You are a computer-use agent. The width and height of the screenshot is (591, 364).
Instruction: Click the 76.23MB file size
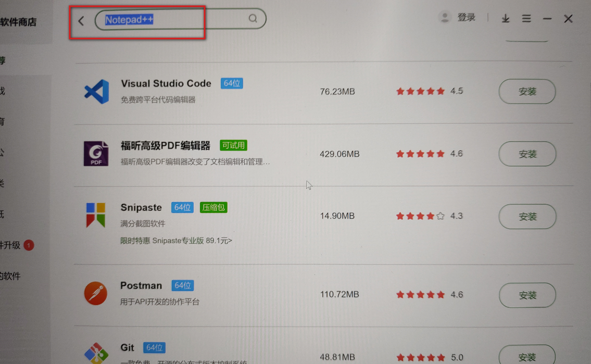tap(337, 92)
